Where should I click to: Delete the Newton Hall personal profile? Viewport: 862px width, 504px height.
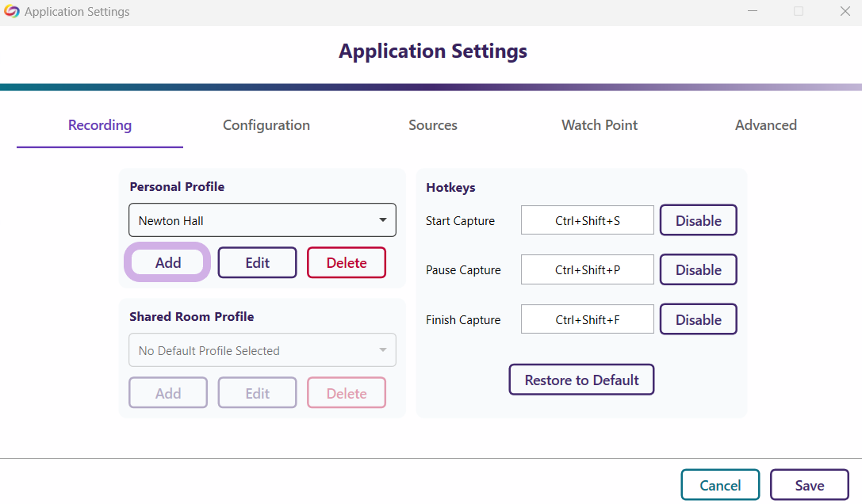pos(347,263)
